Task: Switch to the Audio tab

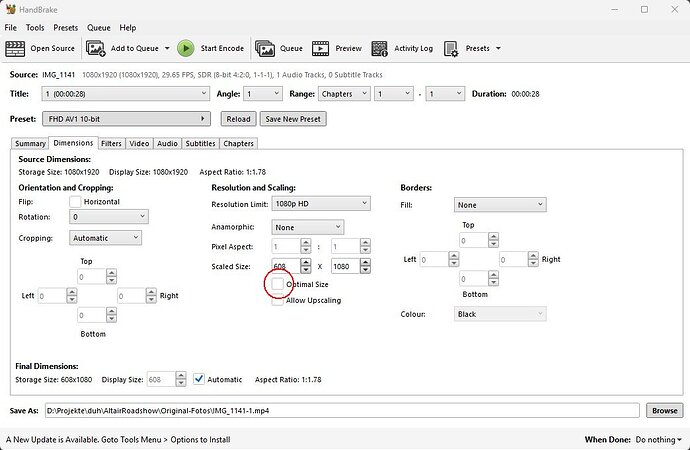Action: click(167, 143)
